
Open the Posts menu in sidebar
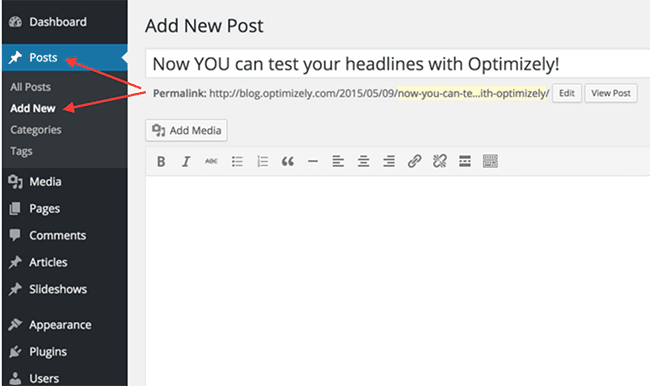click(x=65, y=58)
